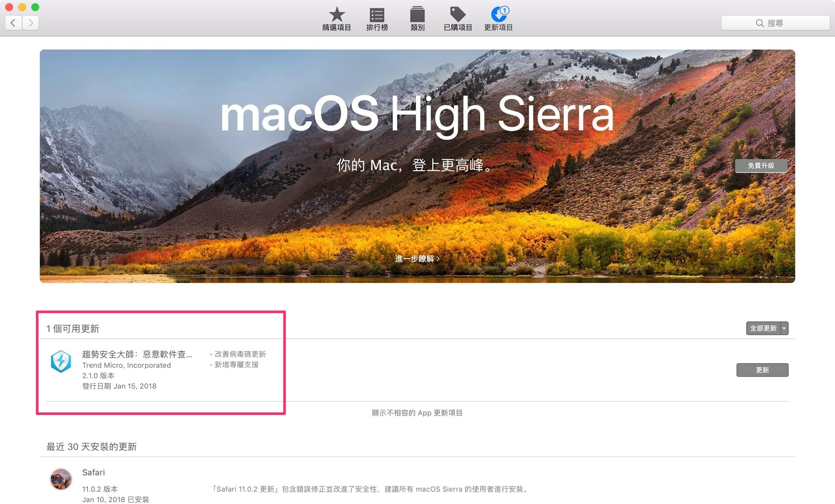Click the 11.0.2 版本 Safari version text
Screen dimensions: 835x504
(100, 489)
